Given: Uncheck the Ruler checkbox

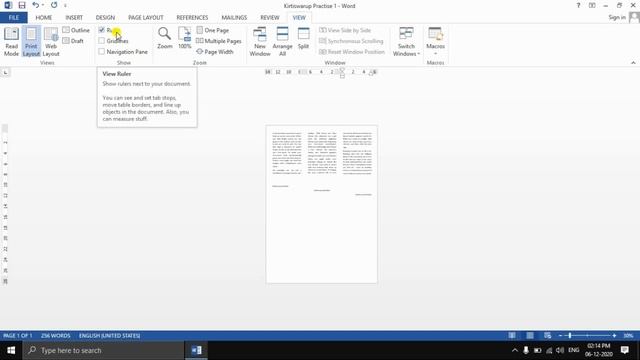Looking at the screenshot, I should (102, 30).
